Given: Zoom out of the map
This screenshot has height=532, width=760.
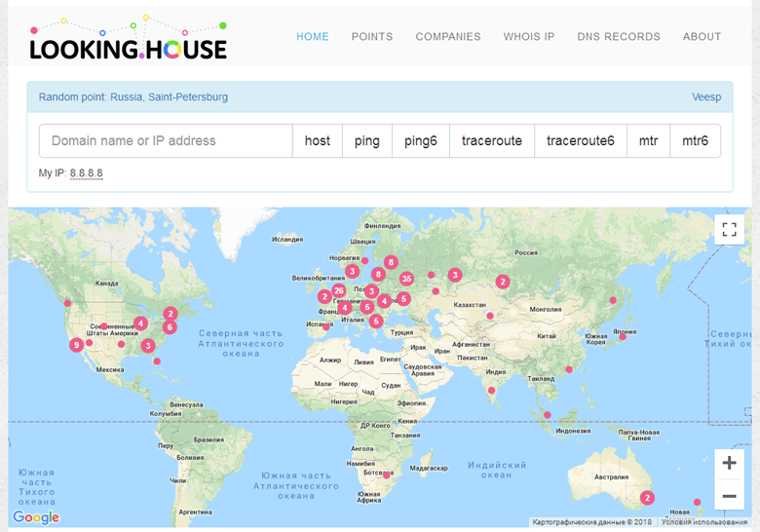Looking at the screenshot, I should tap(729, 496).
